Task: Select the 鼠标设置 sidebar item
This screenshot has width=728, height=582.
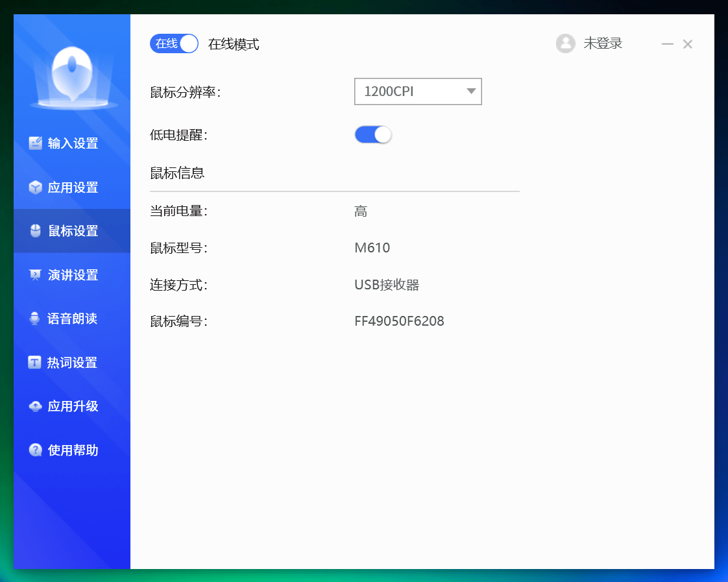Action: pyautogui.click(x=72, y=231)
